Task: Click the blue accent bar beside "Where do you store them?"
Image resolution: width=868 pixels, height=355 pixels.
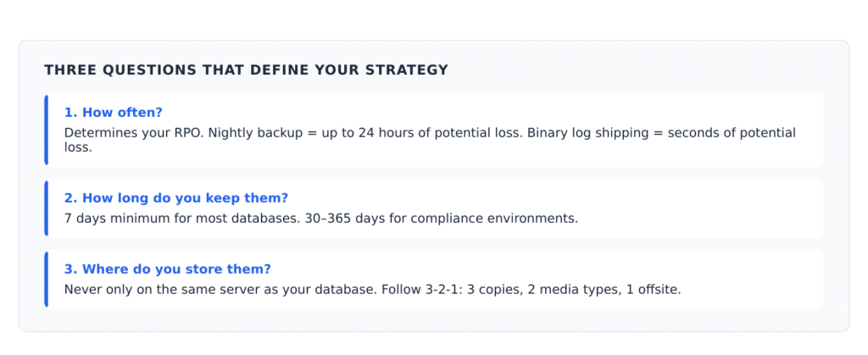Action: point(47,280)
